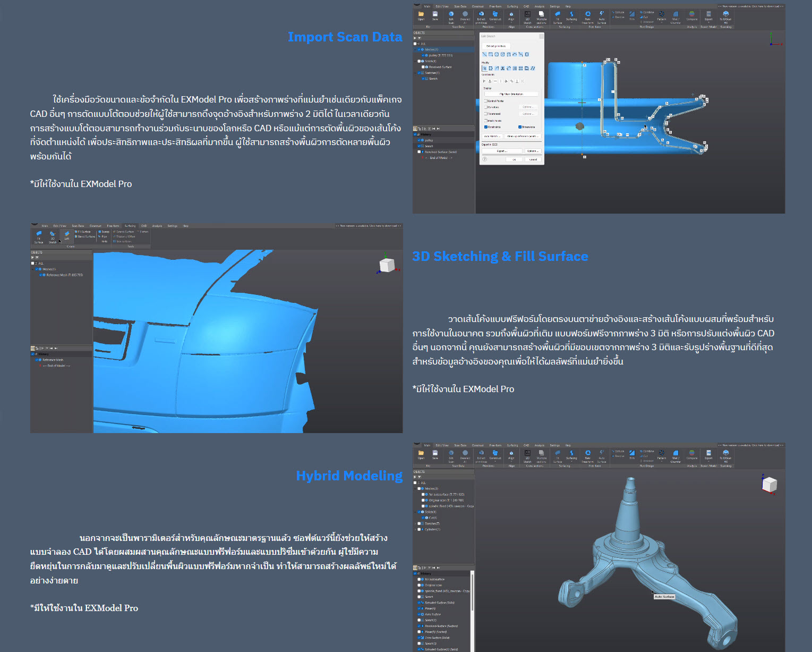The width and height of the screenshot is (812, 652).
Task: Switch to the Edit / View tab
Action: coord(442,6)
